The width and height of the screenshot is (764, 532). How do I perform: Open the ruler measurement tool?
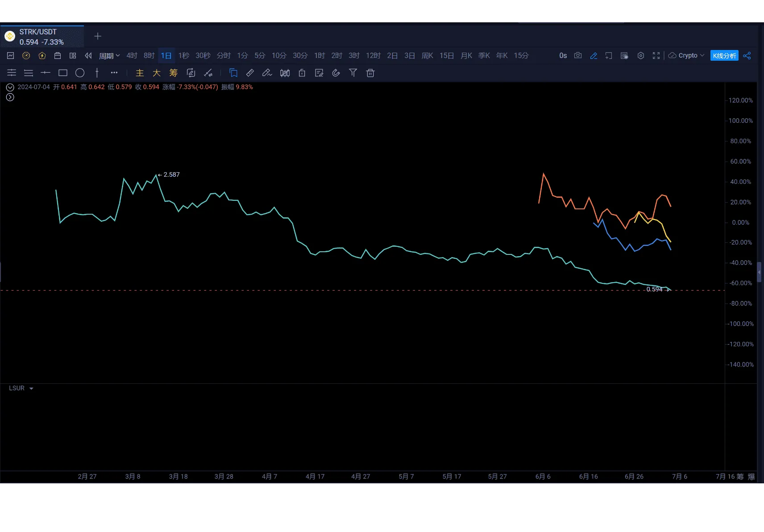[250, 73]
